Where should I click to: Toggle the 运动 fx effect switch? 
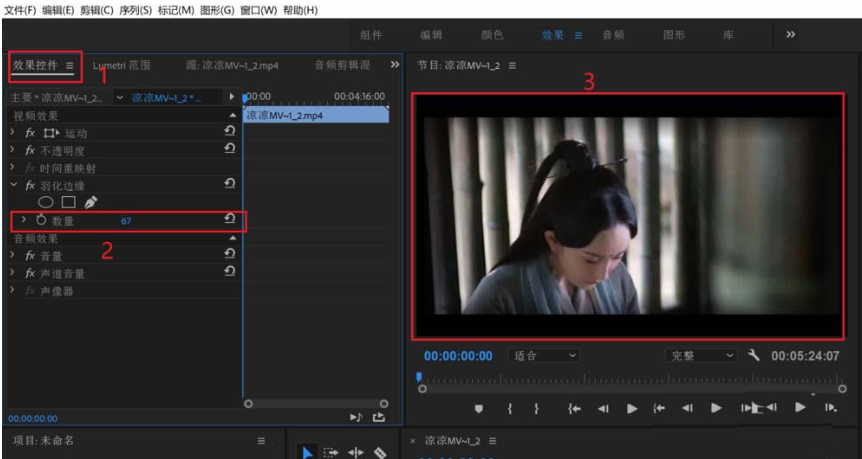[30, 133]
